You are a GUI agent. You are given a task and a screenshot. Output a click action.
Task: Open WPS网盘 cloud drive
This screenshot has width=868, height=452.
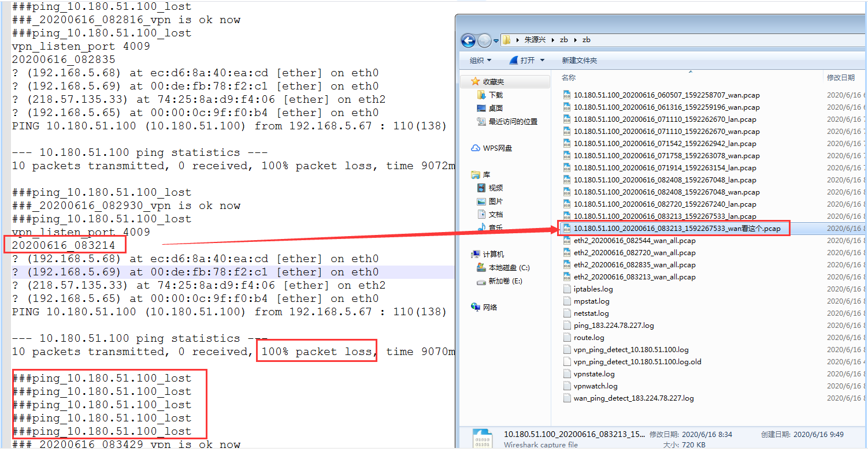[x=497, y=148]
